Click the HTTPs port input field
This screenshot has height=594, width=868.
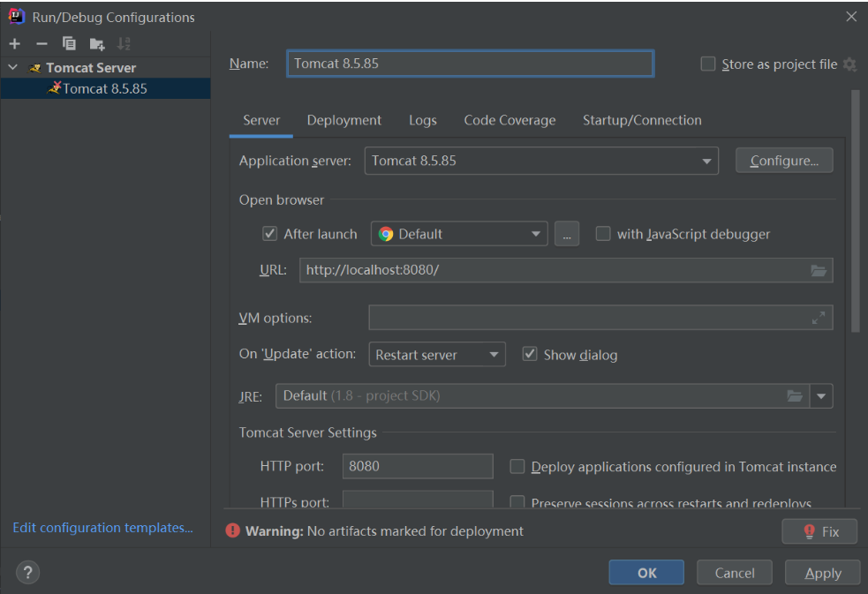[x=418, y=499]
